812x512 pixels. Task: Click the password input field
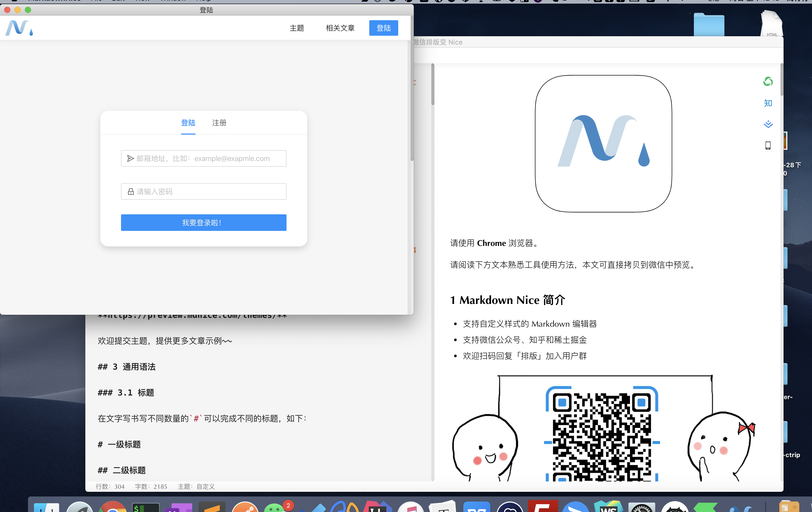[x=203, y=191]
